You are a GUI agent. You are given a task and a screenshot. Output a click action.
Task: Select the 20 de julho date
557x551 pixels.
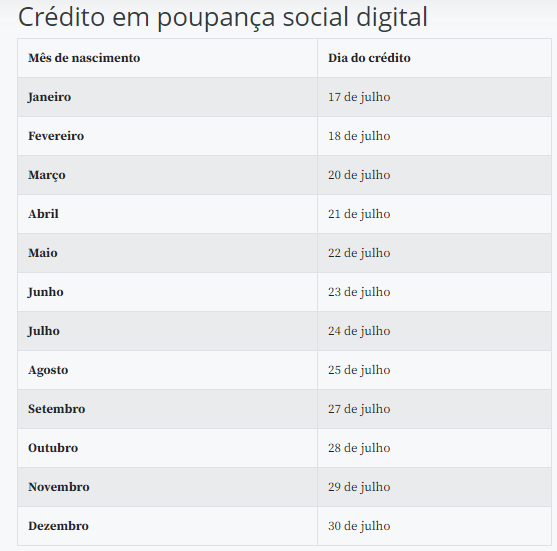pos(359,175)
